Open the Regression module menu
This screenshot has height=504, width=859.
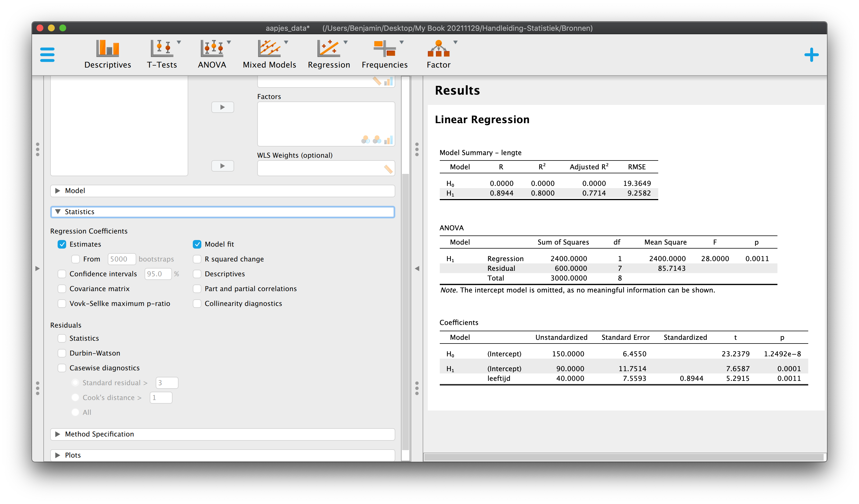tap(329, 54)
